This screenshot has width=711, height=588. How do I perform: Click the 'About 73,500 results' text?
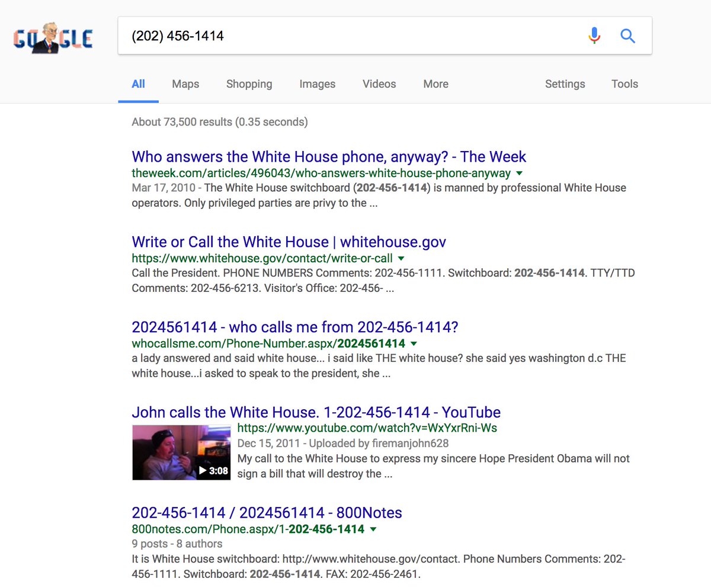tap(220, 122)
